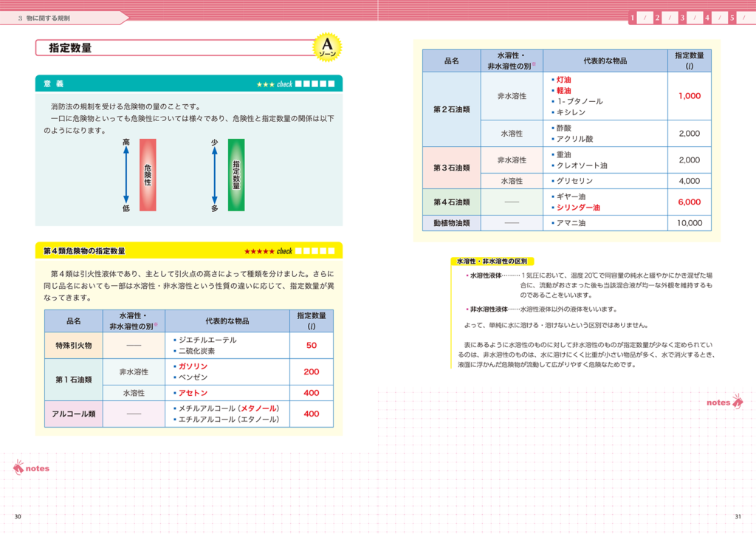Click the クレオソート油 entry
The width and height of the screenshot is (756, 534).
(582, 165)
